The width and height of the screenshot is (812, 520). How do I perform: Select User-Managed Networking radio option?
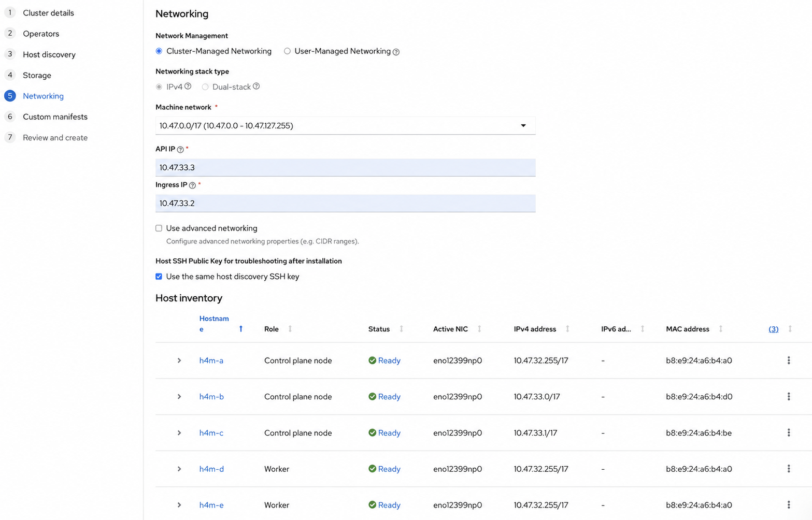click(287, 51)
